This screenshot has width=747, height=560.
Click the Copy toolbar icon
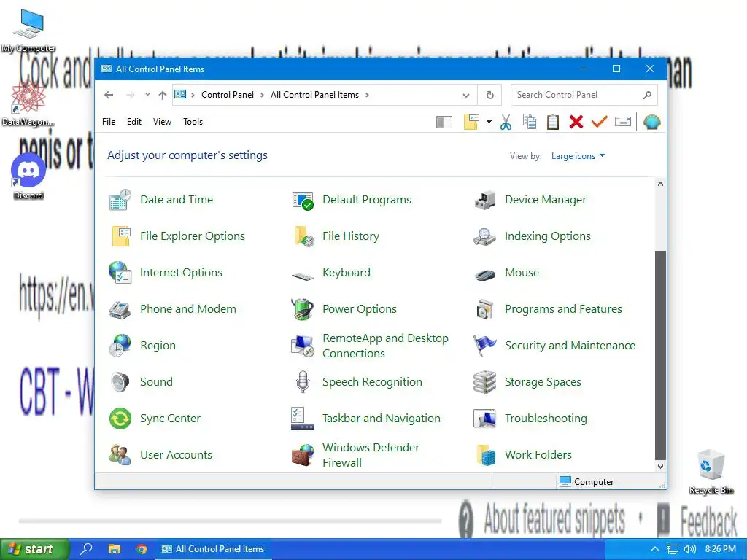point(530,122)
